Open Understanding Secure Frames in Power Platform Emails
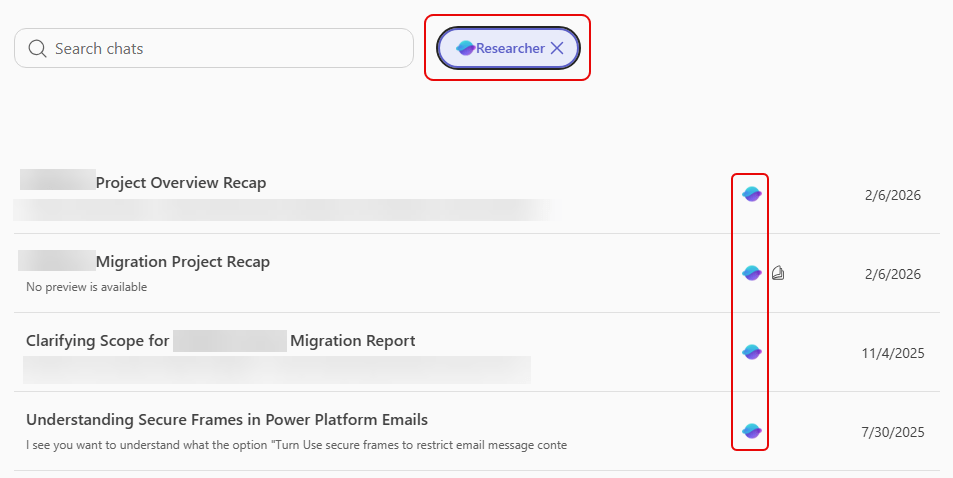 [227, 419]
